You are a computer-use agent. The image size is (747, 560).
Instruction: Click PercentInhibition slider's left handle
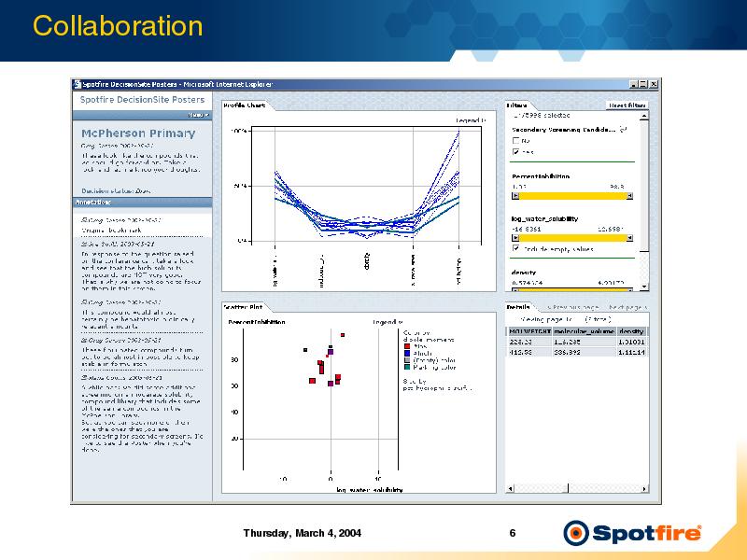pos(515,196)
